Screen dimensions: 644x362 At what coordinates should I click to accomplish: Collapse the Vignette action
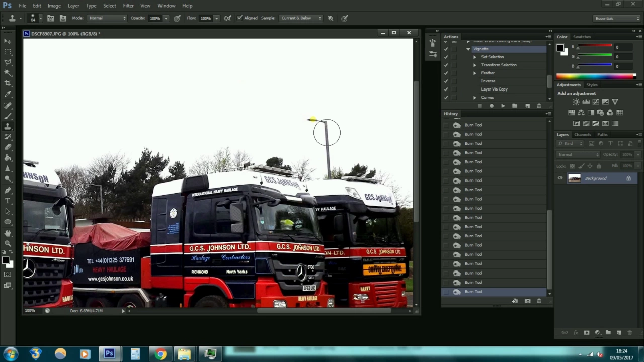[468, 49]
